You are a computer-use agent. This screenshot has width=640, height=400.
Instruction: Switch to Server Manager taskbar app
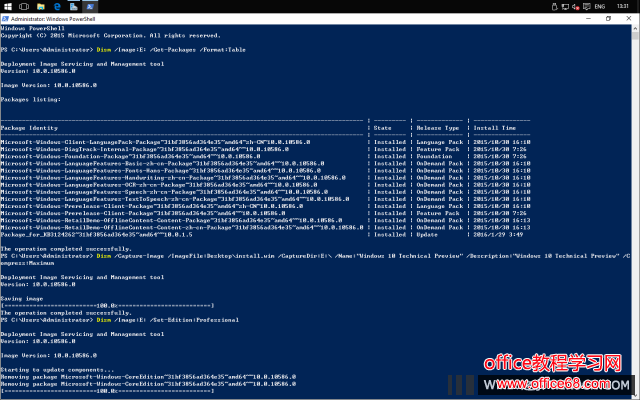click(x=73, y=6)
